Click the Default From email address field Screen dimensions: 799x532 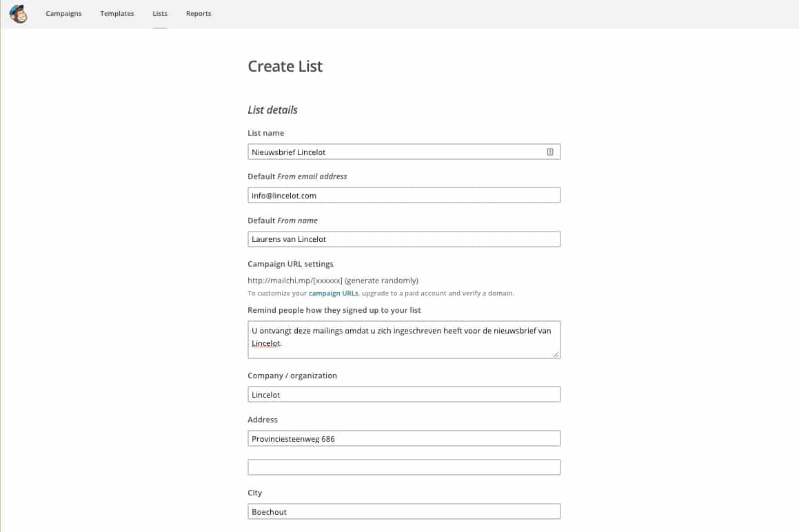point(404,195)
